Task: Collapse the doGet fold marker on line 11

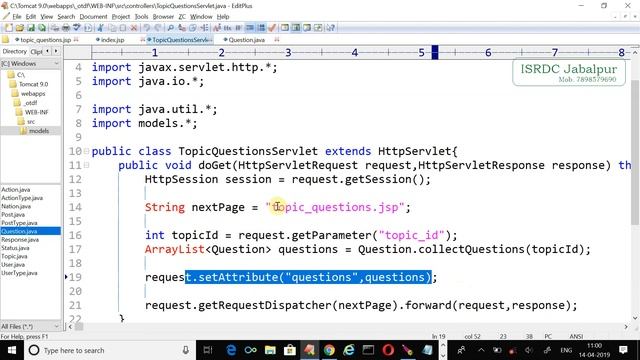Action: click(87, 165)
